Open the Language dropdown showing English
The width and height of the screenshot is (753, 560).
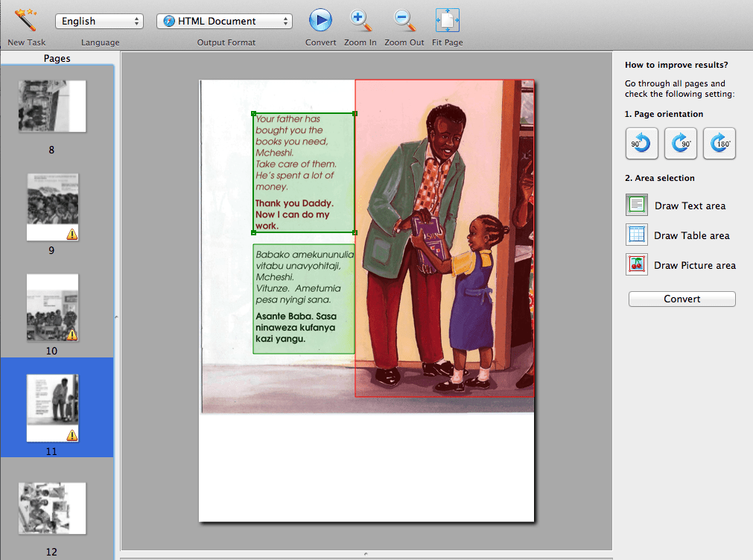pyautogui.click(x=99, y=21)
